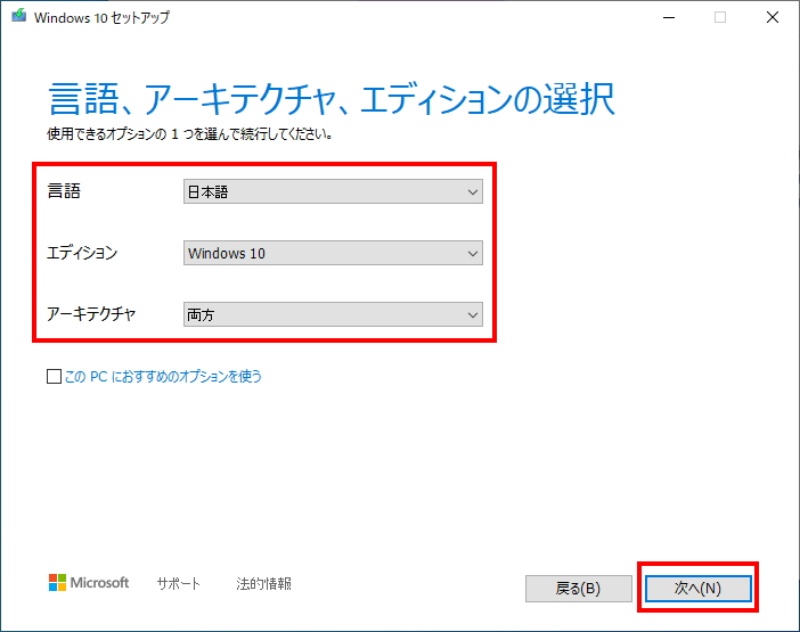800x632 pixels.
Task: Click the エディション field label
Action: click(x=82, y=253)
